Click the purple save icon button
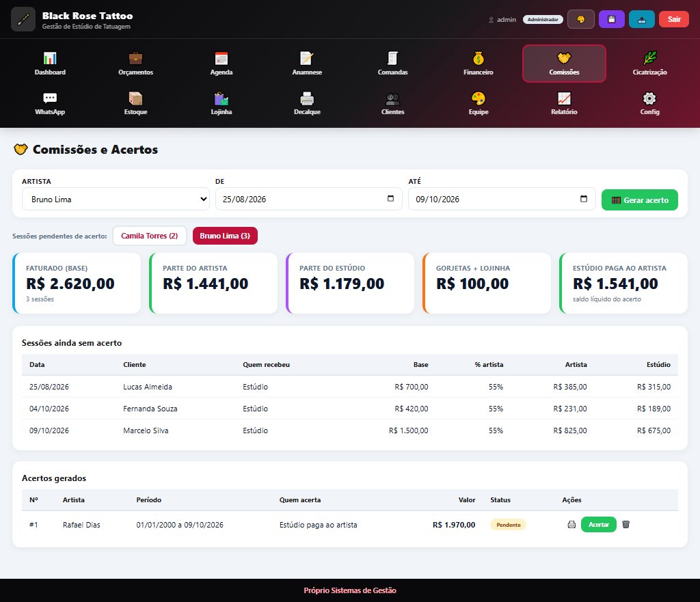This screenshot has height=602, width=700. (612, 19)
